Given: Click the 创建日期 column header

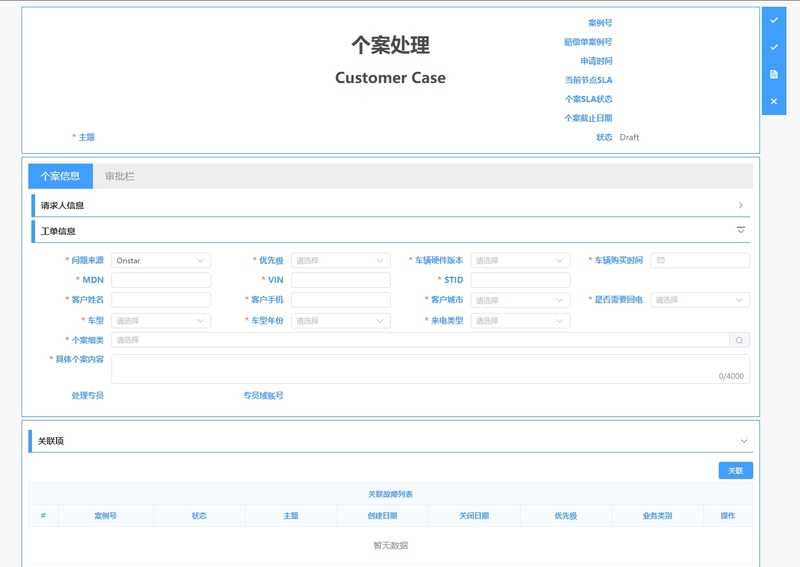Looking at the screenshot, I should point(383,515).
